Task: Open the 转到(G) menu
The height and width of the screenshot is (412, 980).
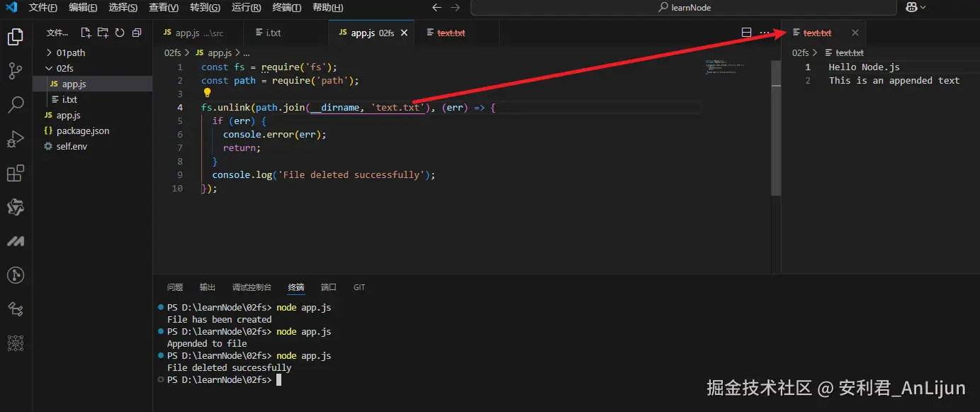Action: (x=205, y=8)
